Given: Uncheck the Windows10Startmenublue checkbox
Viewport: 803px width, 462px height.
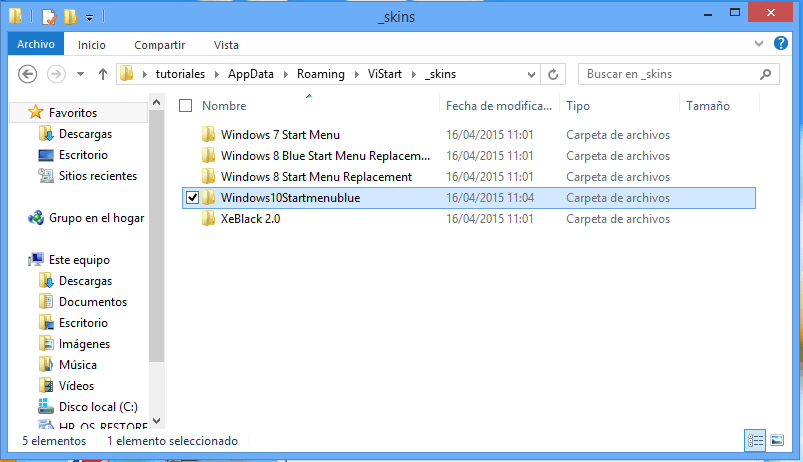Looking at the screenshot, I should click(192, 198).
